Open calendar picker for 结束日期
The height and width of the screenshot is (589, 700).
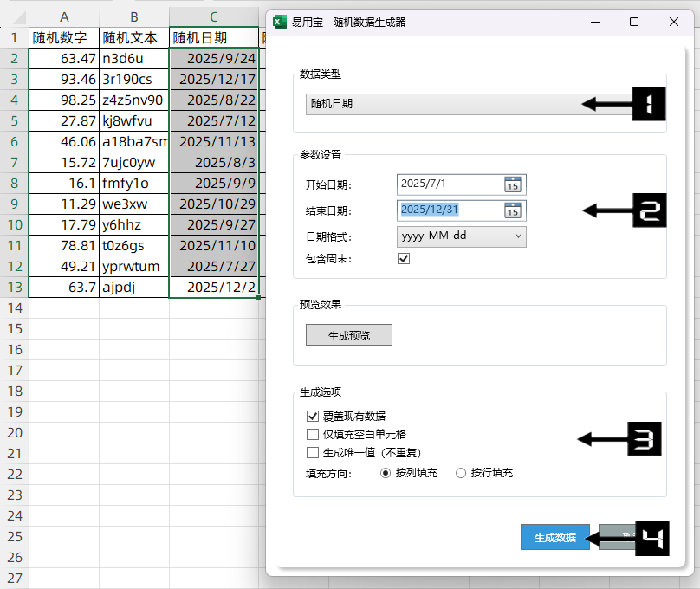tap(512, 210)
